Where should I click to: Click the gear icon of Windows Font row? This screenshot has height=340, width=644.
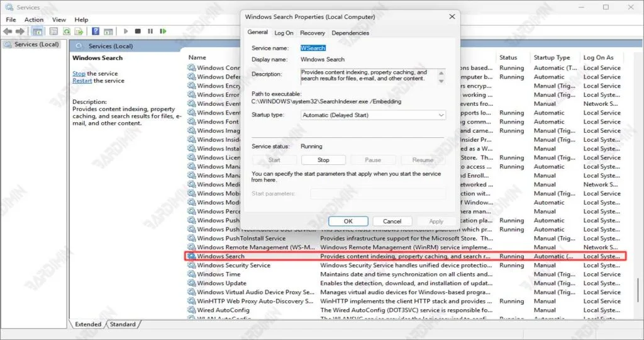point(192,122)
